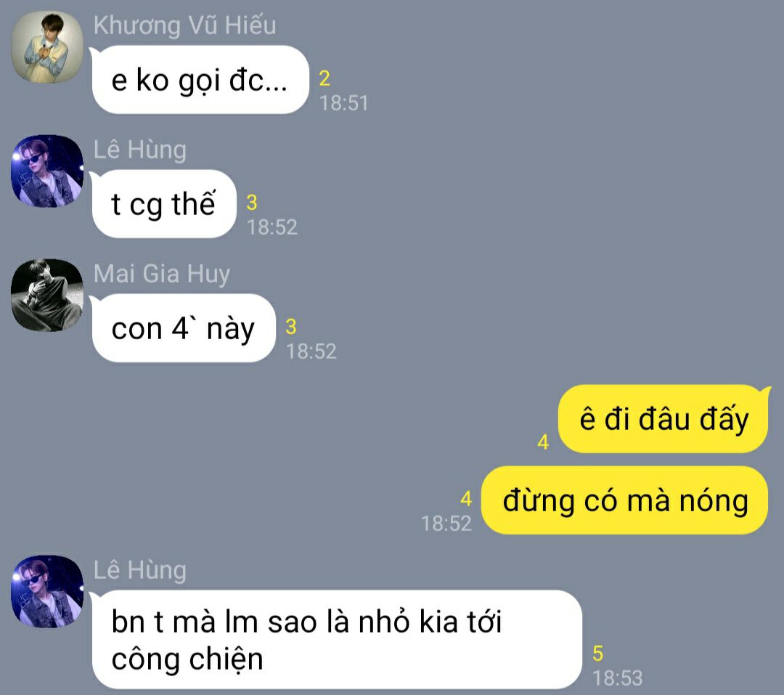Click the Mai Gia Huy sender name

point(161,274)
